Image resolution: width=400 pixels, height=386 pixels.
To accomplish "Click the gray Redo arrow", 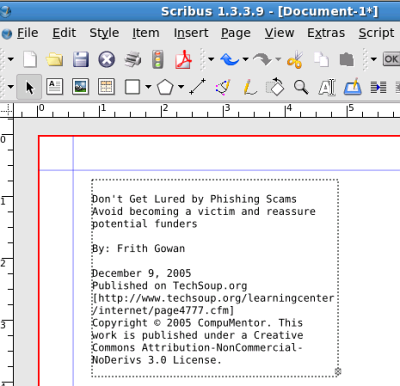I will tap(262, 60).
